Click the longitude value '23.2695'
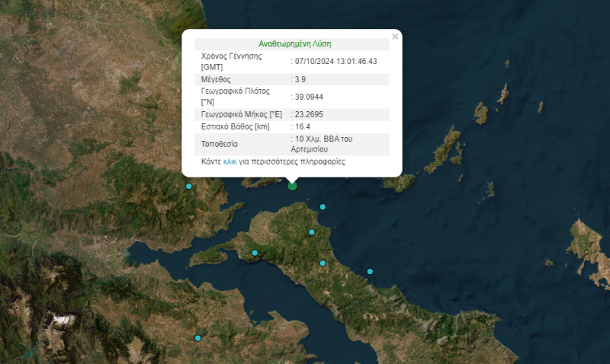The height and width of the screenshot is (364, 610). click(309, 114)
